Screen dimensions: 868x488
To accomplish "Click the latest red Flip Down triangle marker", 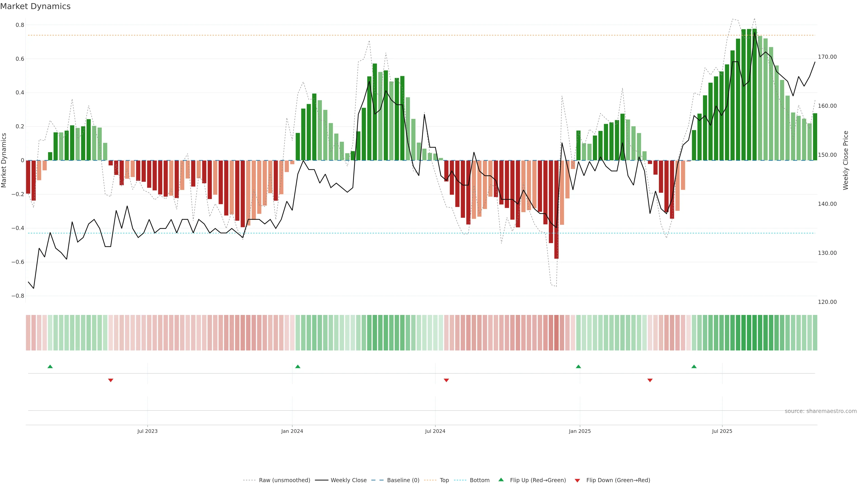I will tap(650, 380).
